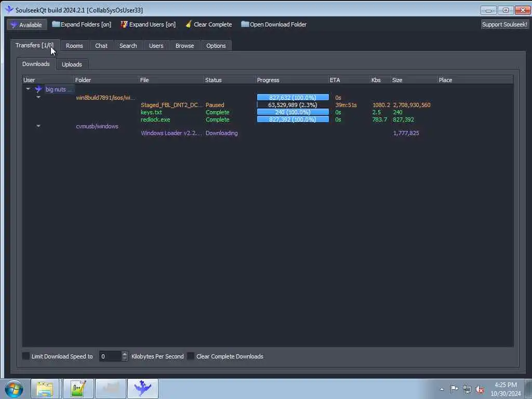
Task: Open the notepad app in taskbar
Action: point(78,389)
